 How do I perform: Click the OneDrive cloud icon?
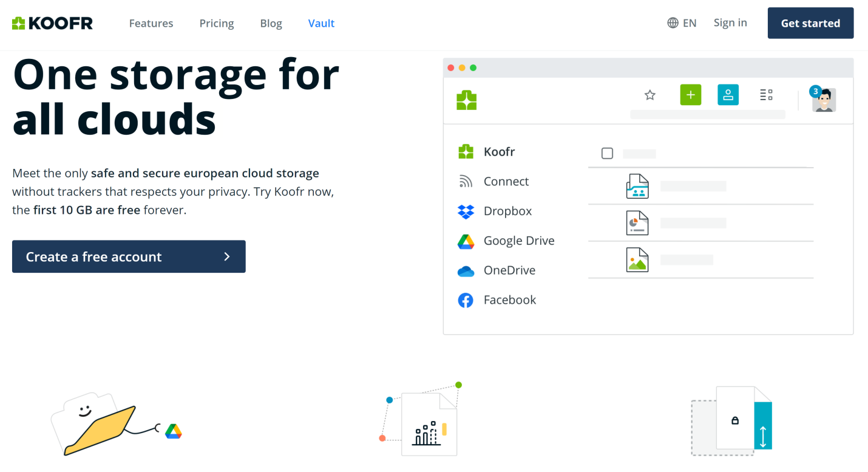coord(465,270)
